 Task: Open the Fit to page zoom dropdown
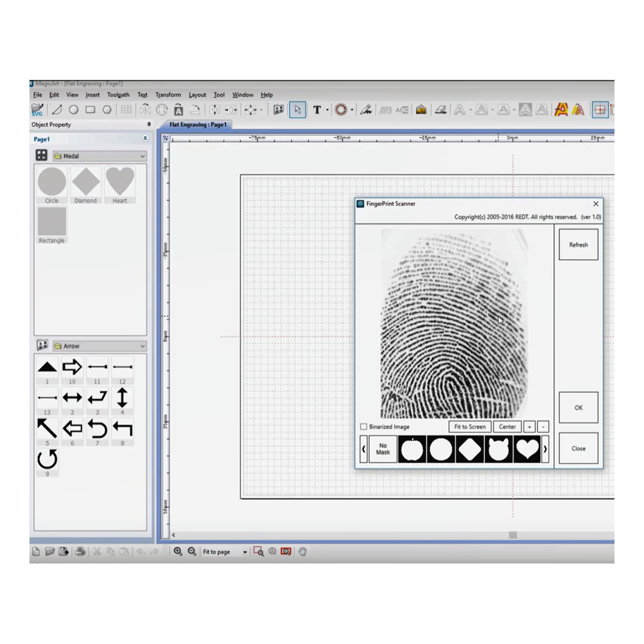[x=246, y=552]
